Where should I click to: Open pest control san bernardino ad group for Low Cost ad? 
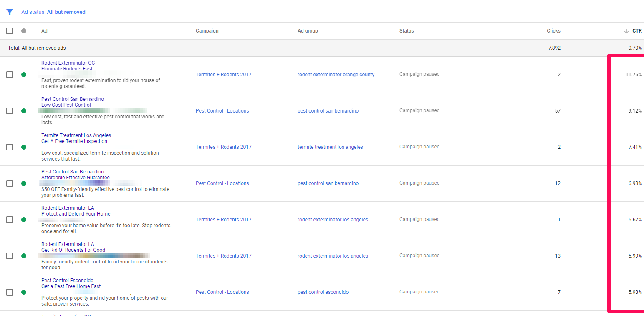(x=328, y=111)
